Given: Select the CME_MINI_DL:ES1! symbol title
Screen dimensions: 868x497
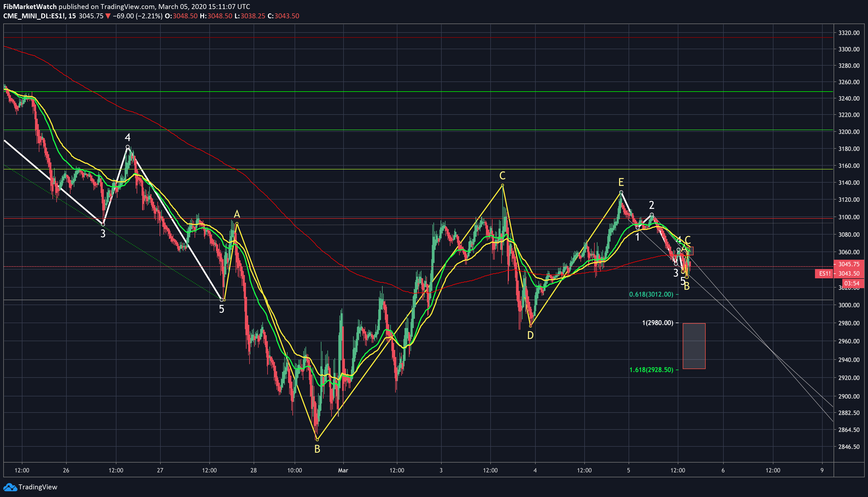Looking at the screenshot, I should 35,16.
